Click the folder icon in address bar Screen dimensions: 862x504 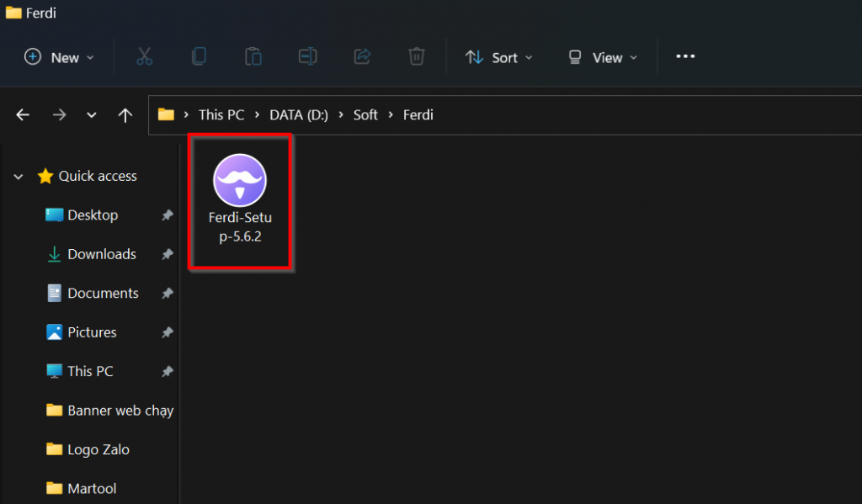[x=166, y=114]
